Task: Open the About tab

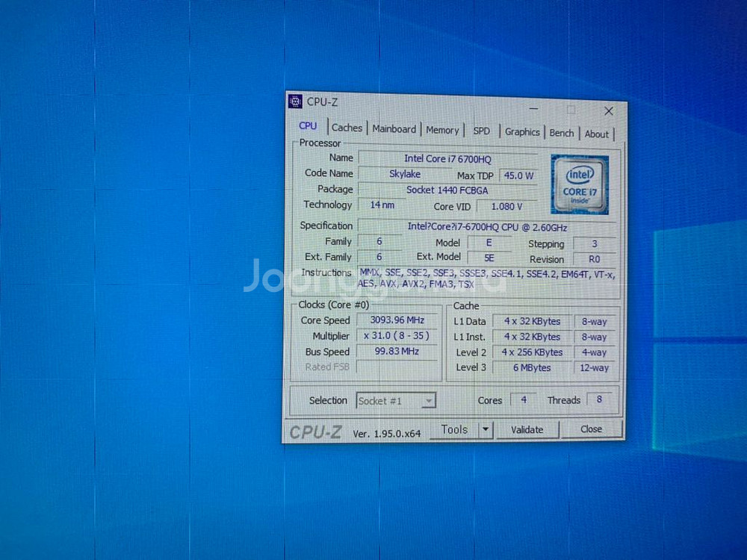Action: pos(596,134)
